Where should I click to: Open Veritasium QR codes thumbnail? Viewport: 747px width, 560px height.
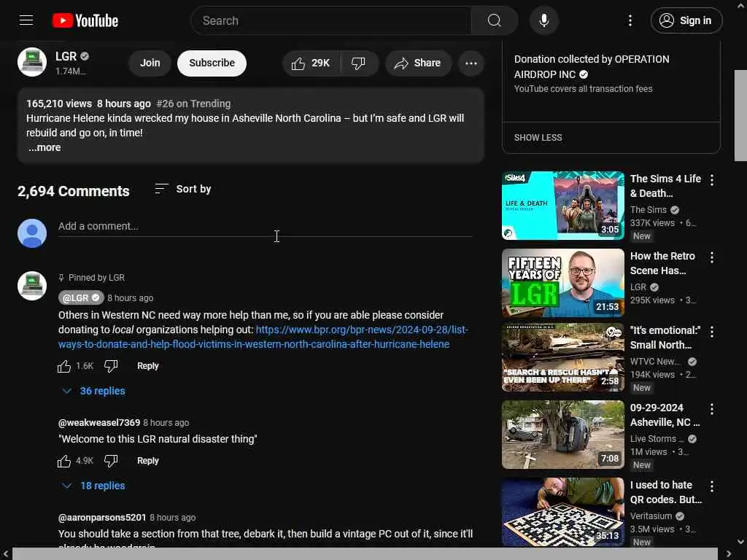pos(562,512)
